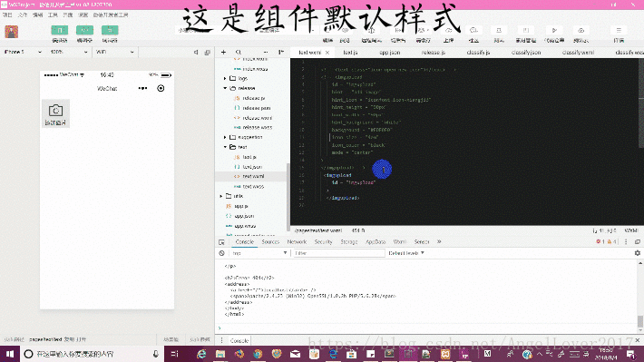
Task: Open the iPhone 5 device dropdown
Action: coord(23,53)
